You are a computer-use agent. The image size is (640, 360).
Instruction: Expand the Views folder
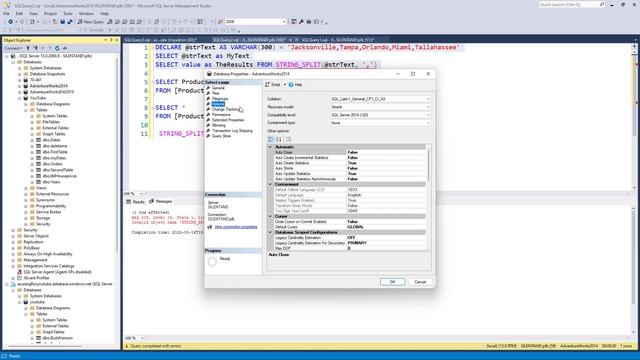[x=26, y=188]
